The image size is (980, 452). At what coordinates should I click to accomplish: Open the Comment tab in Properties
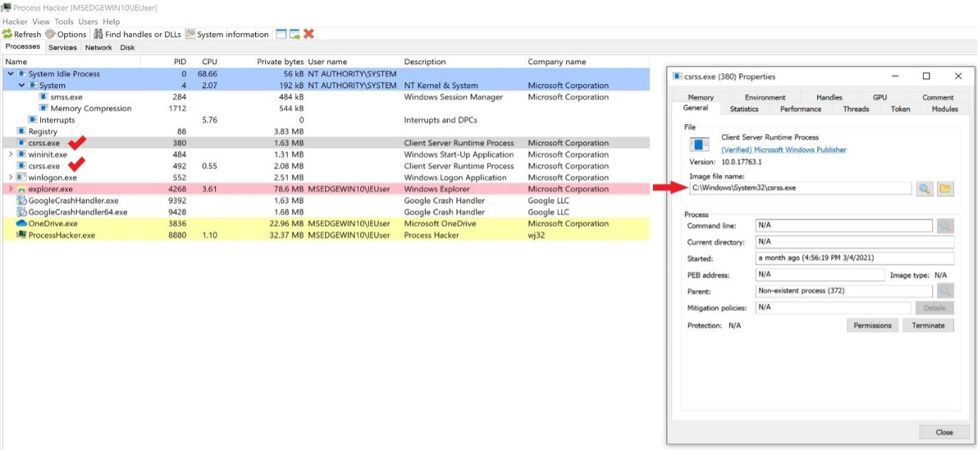(x=938, y=97)
